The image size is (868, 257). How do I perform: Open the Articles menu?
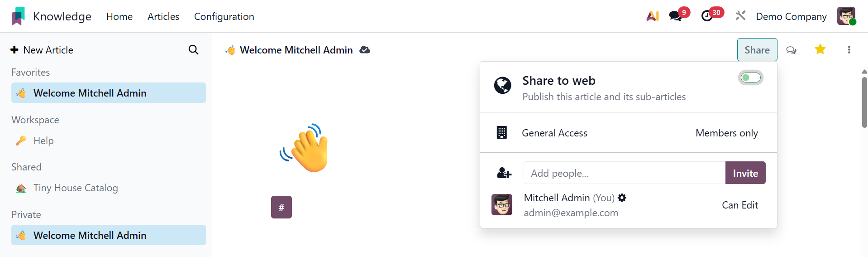(x=163, y=16)
